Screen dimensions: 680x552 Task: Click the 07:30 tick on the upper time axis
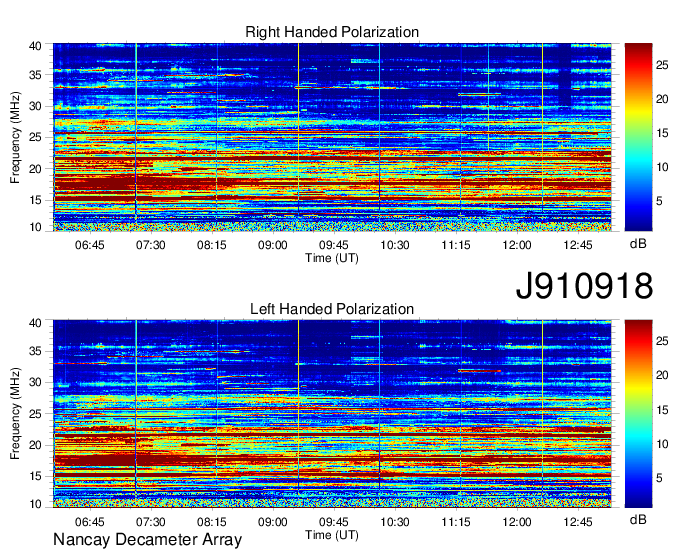point(150,245)
